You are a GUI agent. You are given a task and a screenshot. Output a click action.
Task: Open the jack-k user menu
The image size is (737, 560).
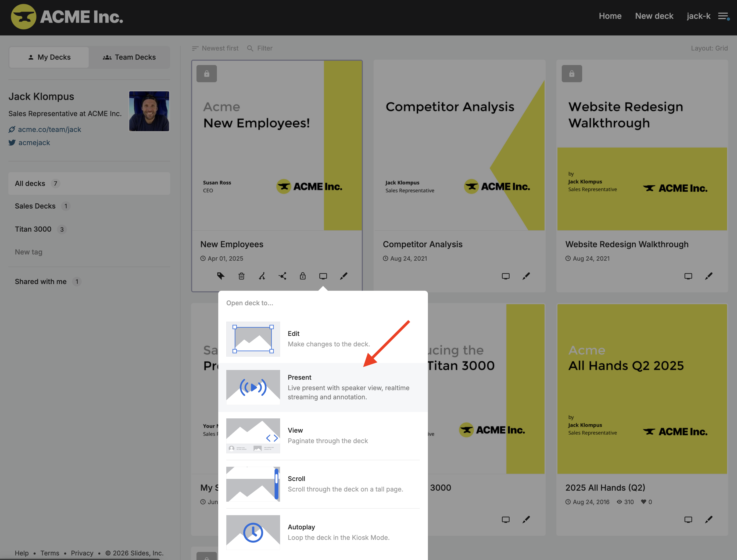(698, 16)
